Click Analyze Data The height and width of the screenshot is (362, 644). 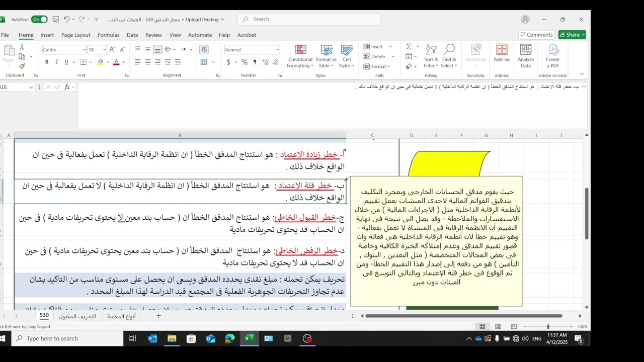click(x=526, y=56)
